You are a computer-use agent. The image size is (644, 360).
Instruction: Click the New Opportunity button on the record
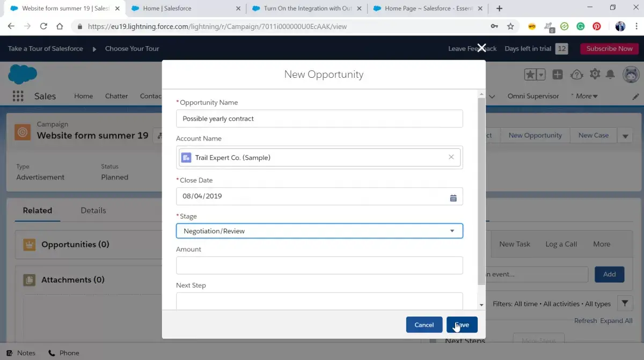tap(535, 136)
